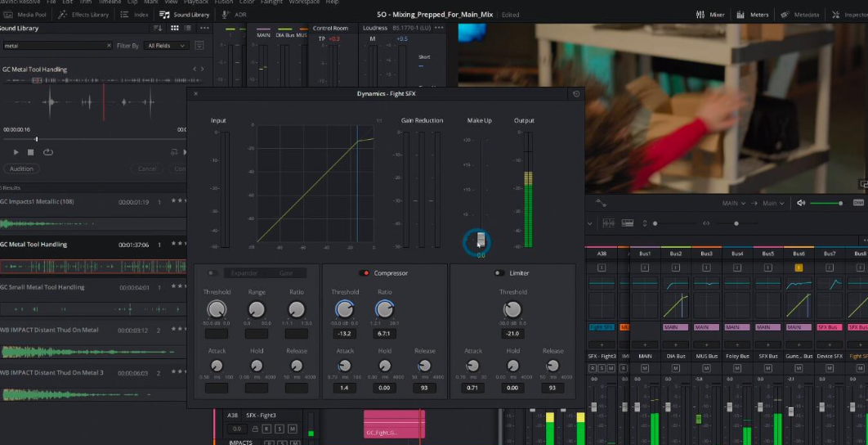Viewport: 868px width, 445px height.
Task: Toggle the Mixer panel
Action: click(710, 15)
